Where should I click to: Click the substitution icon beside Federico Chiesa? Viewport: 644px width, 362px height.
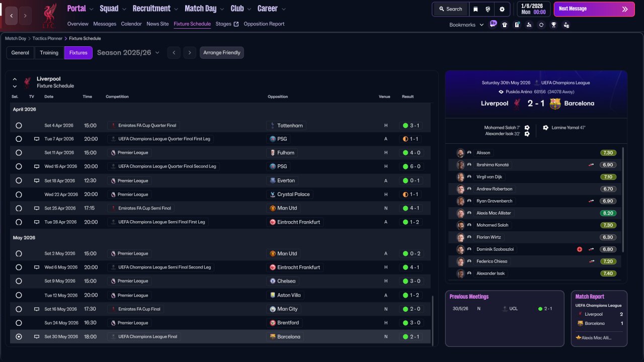click(x=591, y=261)
